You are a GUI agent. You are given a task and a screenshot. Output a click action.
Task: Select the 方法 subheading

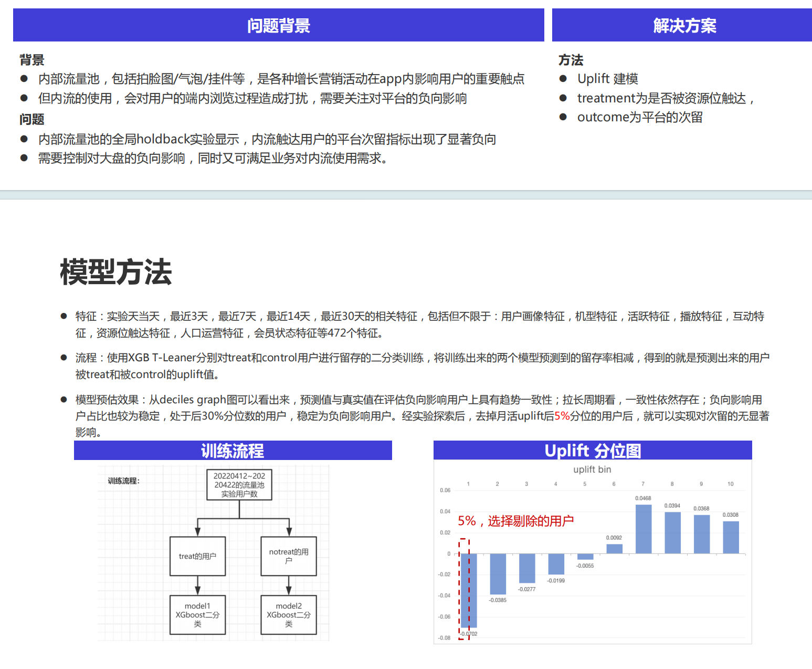(571, 60)
